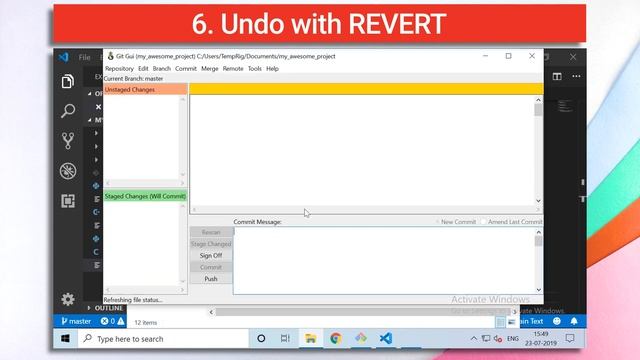Click ENG language indicator in tray

click(513, 338)
